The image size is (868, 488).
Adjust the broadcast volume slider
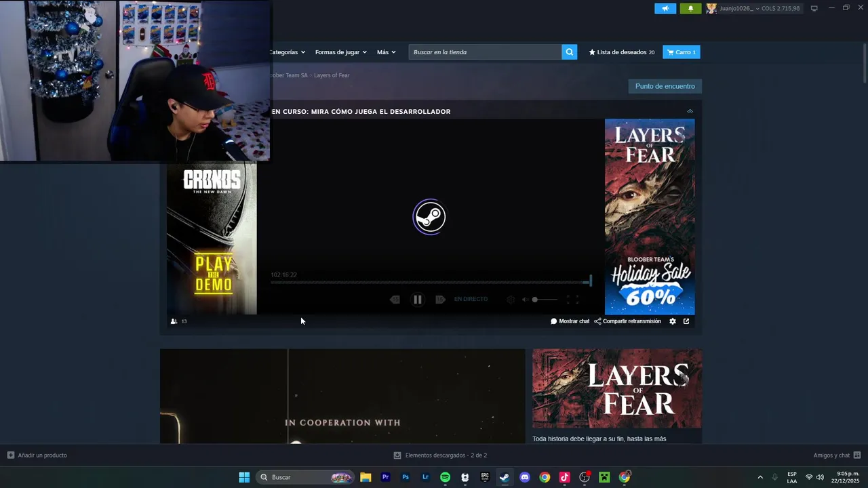[x=545, y=300]
